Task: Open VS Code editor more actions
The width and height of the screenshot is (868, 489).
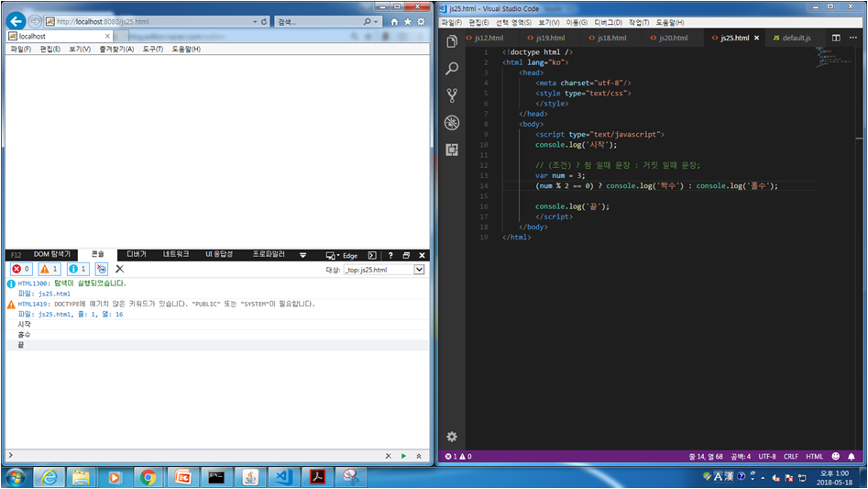Action: point(853,38)
